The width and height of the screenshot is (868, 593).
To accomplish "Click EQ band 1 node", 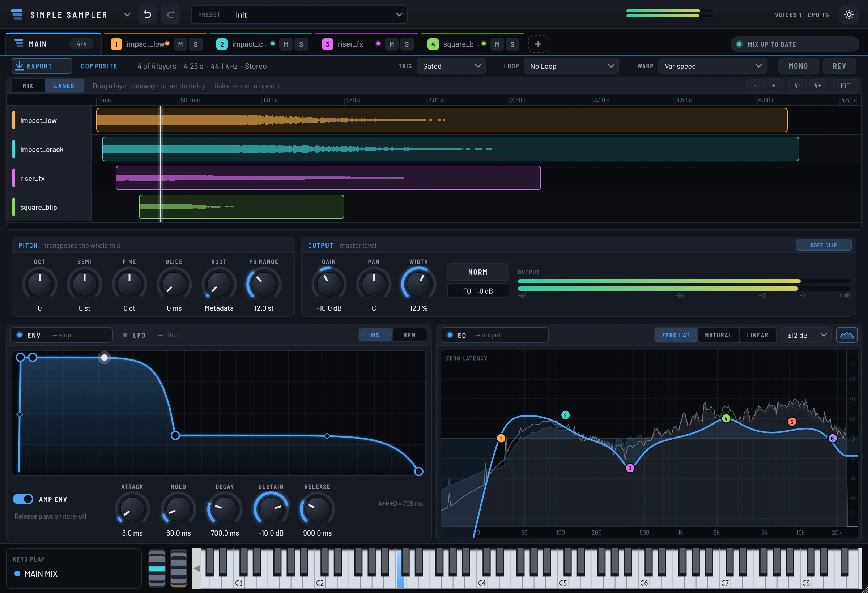I will point(501,438).
